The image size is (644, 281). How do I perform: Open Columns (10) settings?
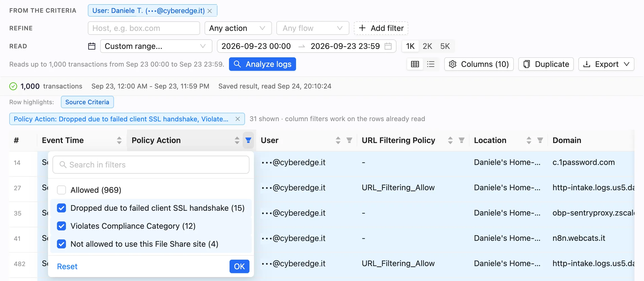click(479, 64)
